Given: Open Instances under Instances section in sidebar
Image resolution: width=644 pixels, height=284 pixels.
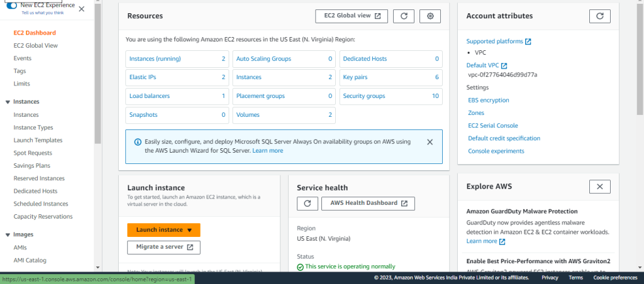Looking at the screenshot, I should click(x=26, y=115).
